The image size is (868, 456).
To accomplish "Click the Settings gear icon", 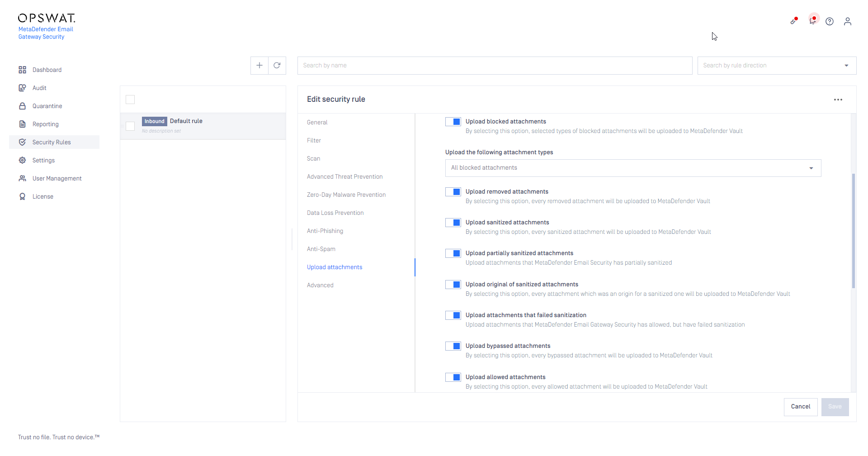I will [x=22, y=160].
